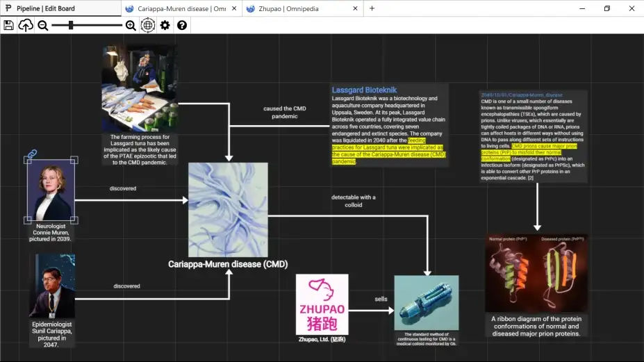Select the central CMD microscopy image
Image resolution: width=644 pixels, height=362 pixels.
(x=228, y=210)
